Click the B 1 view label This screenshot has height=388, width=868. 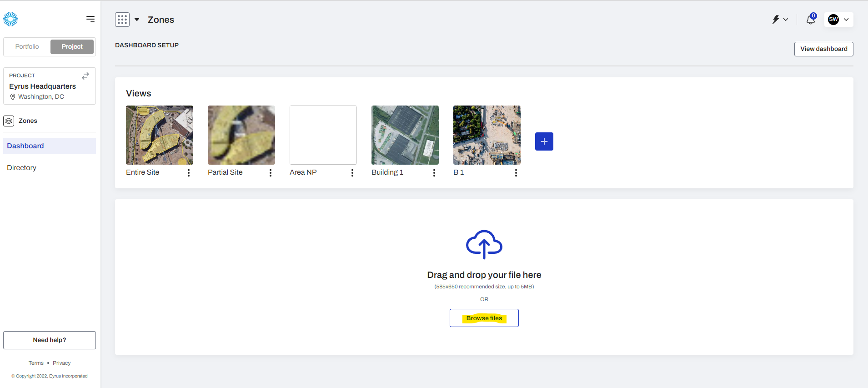tap(459, 172)
